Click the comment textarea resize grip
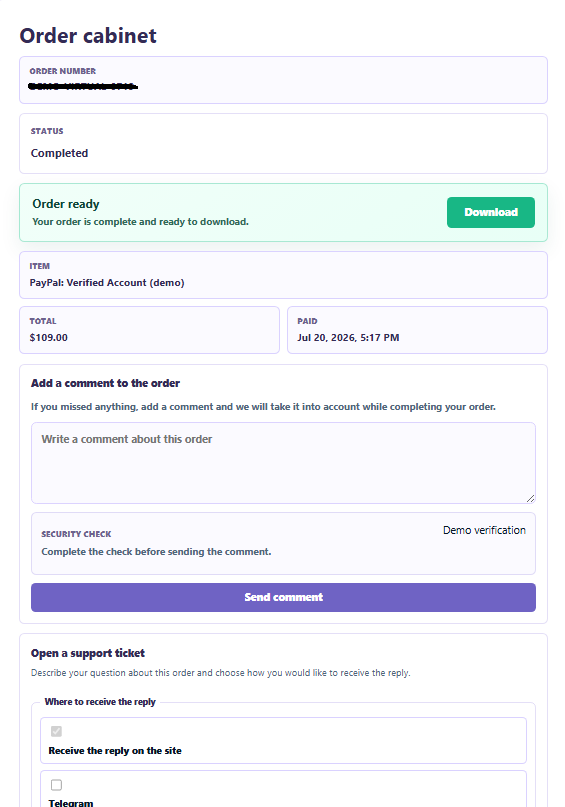The width and height of the screenshot is (565, 807). click(530, 498)
